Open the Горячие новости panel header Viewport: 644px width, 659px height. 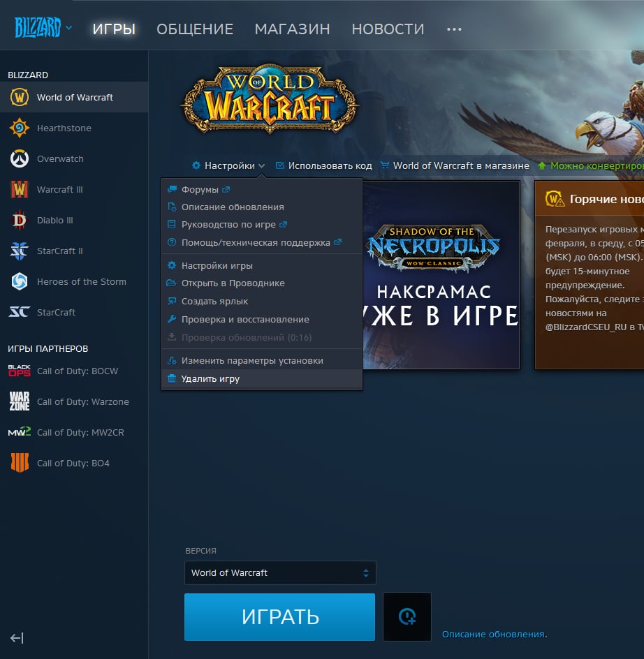click(590, 199)
